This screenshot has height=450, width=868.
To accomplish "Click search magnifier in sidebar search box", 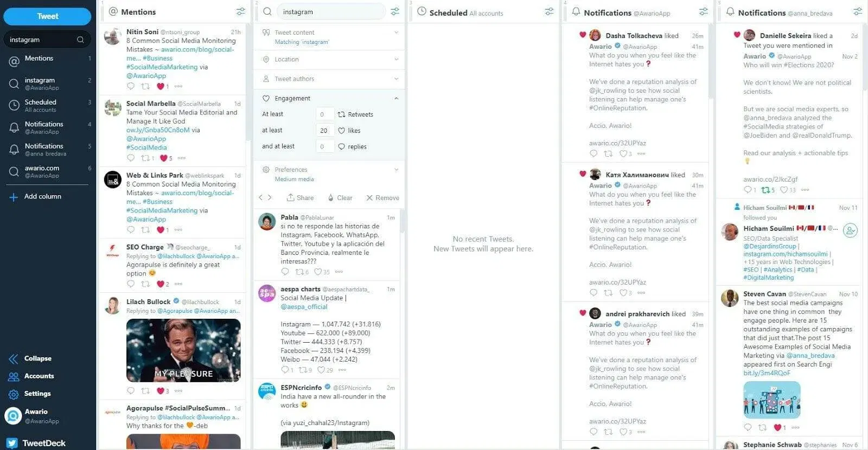I will click(80, 40).
